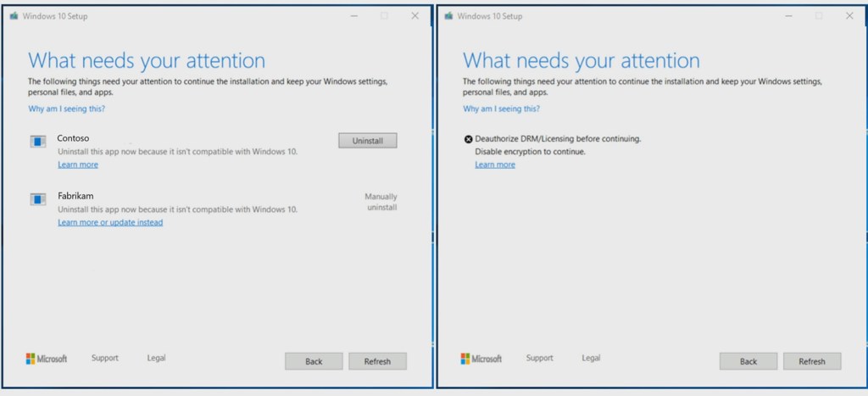Click the Manually uninstall text beside Fabrikam
The width and height of the screenshot is (868, 396).
381,202
